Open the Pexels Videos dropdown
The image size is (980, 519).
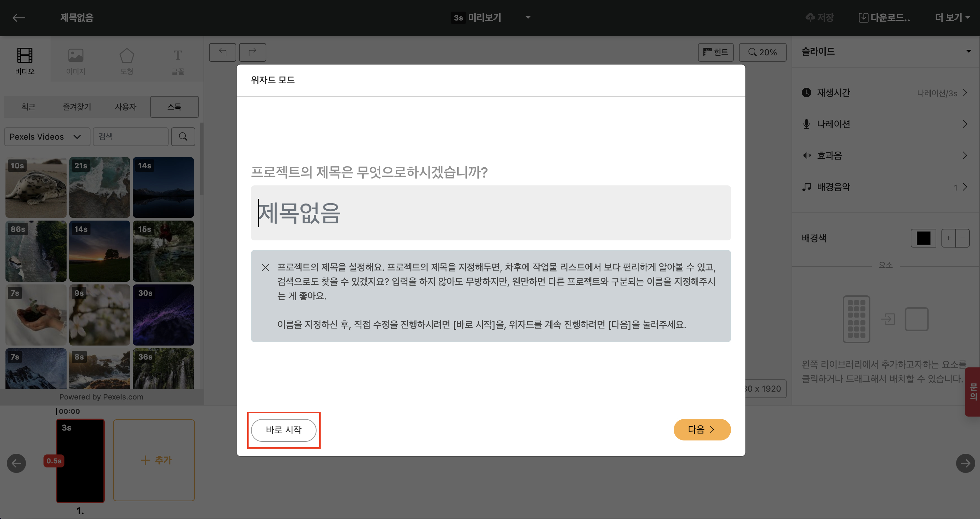click(47, 137)
